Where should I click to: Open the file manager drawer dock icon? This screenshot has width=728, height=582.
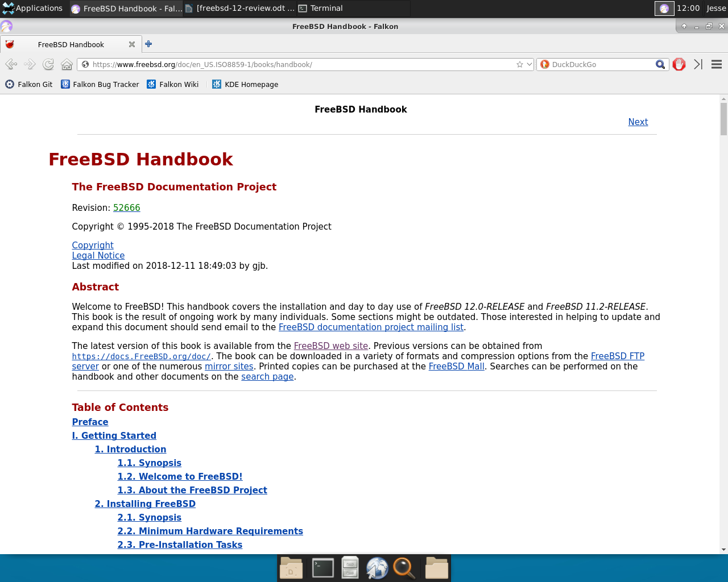[x=350, y=568]
